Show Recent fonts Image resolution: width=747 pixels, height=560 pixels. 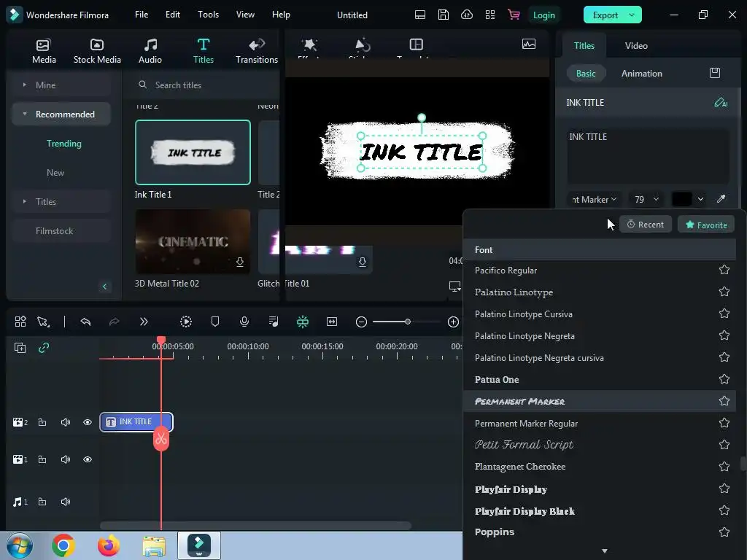tap(645, 225)
